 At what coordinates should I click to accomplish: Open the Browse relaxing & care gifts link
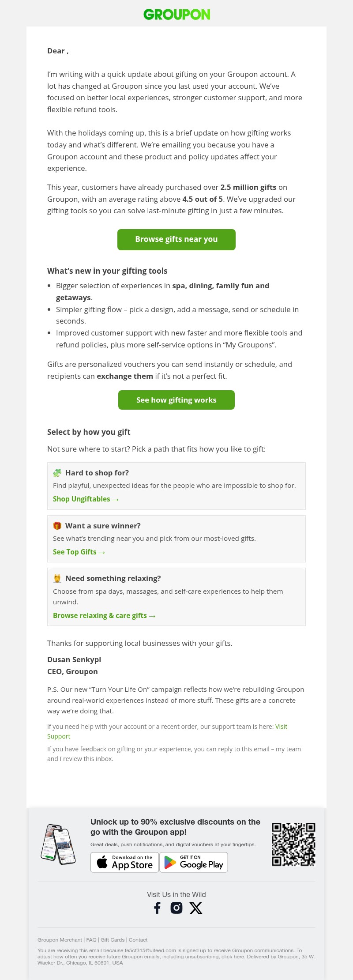click(x=104, y=615)
